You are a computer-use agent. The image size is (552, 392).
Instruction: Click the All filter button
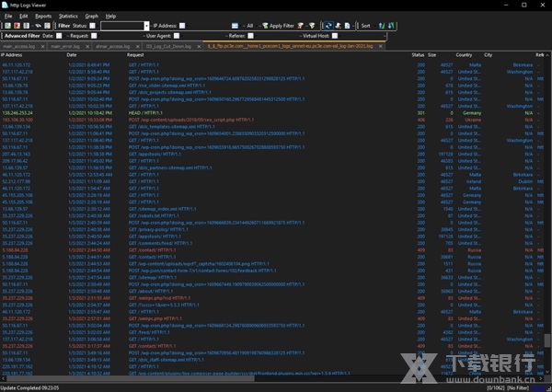point(249,26)
